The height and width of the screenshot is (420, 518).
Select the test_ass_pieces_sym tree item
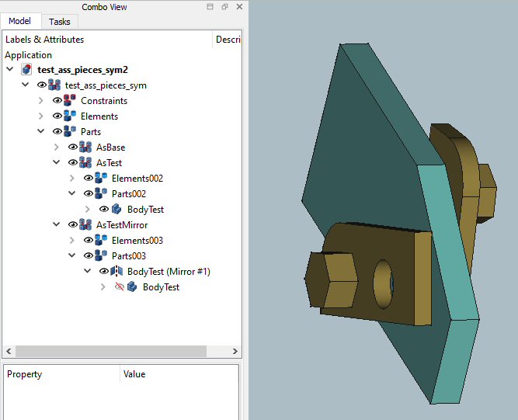click(x=106, y=85)
